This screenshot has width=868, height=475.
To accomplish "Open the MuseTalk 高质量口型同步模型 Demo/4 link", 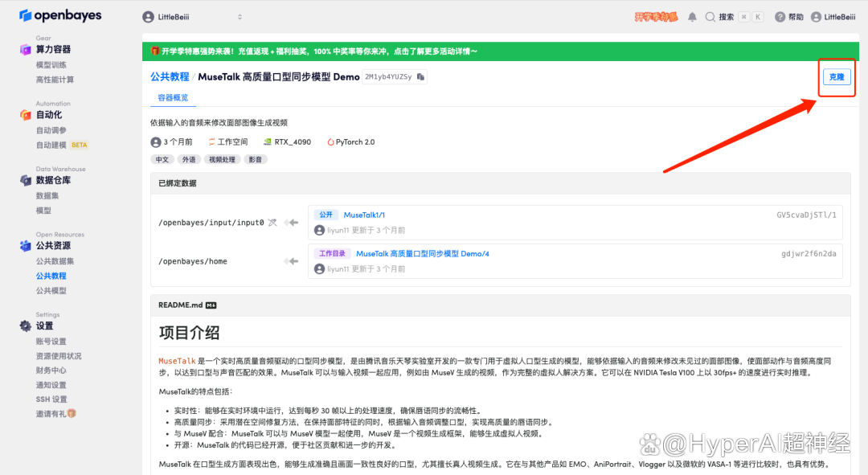I will (423, 253).
